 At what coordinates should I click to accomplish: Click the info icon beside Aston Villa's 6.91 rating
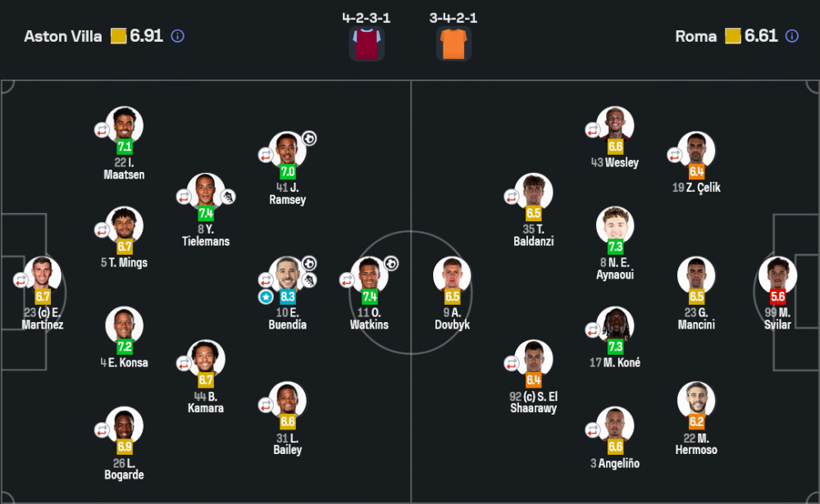[178, 36]
